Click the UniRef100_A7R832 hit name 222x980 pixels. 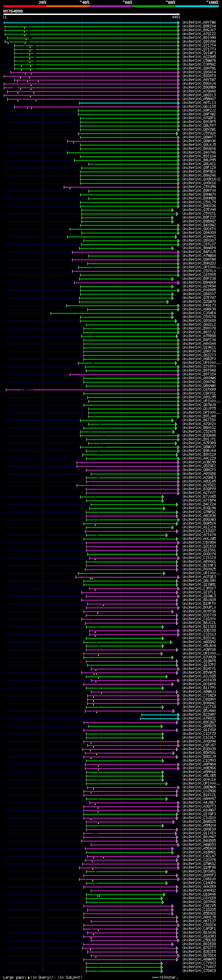pos(199,718)
